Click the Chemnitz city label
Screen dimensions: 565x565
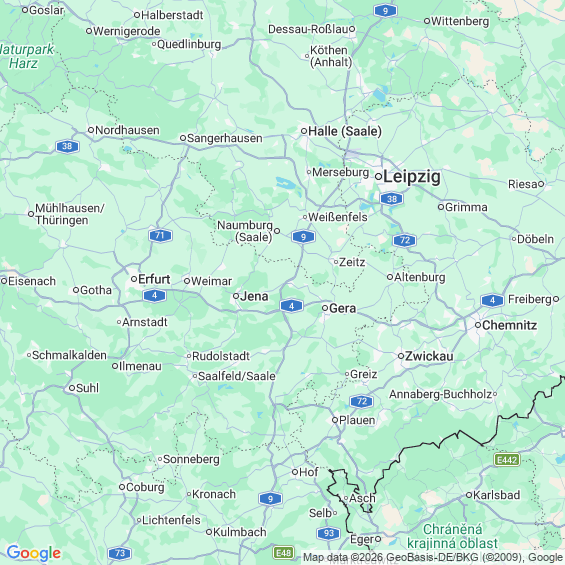[509, 325]
